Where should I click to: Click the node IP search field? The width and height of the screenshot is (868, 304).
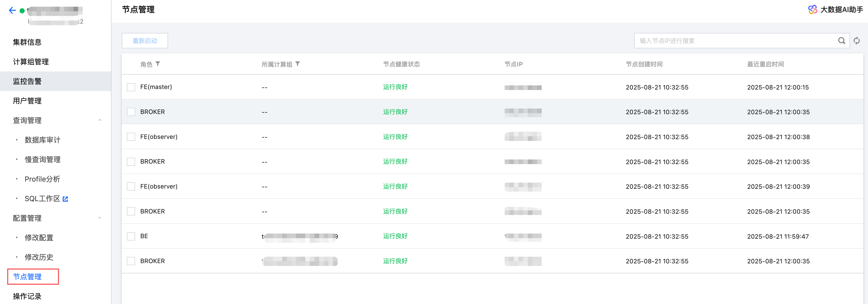coord(735,41)
